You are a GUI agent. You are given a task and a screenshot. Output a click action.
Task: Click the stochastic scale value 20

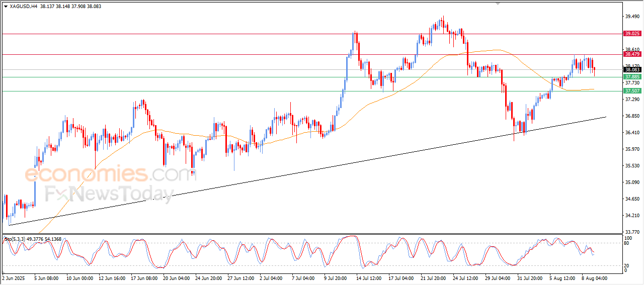click(x=627, y=265)
